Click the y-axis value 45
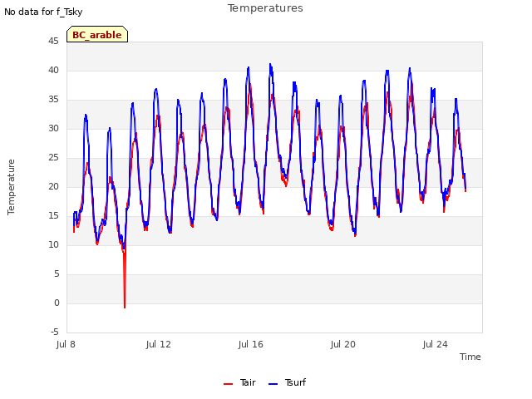This screenshot has width=532, height=399. click(x=53, y=41)
